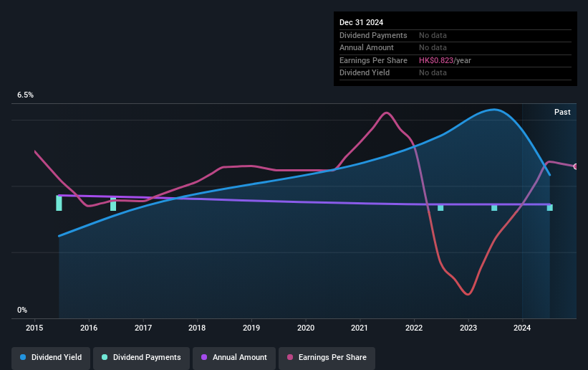
Task: Toggle the Dividend Yield legend series
Action: (x=52, y=357)
